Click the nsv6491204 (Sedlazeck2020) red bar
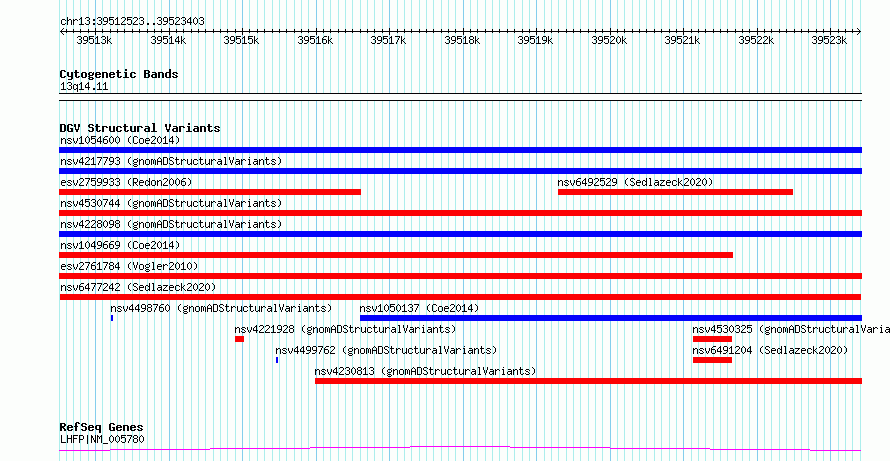890x461 pixels. 712,360
